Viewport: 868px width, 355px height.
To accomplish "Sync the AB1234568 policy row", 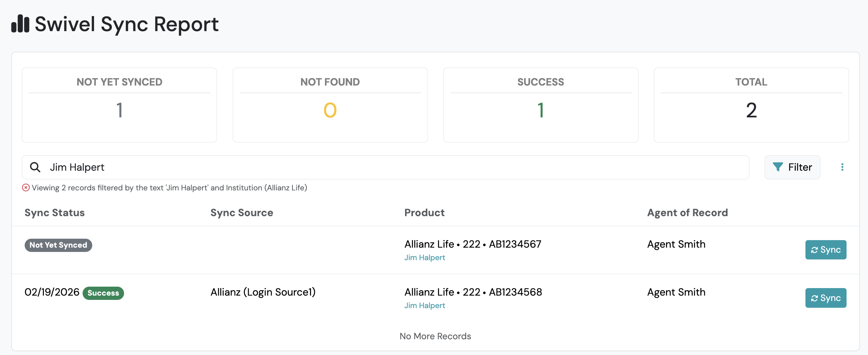I will click(x=826, y=298).
